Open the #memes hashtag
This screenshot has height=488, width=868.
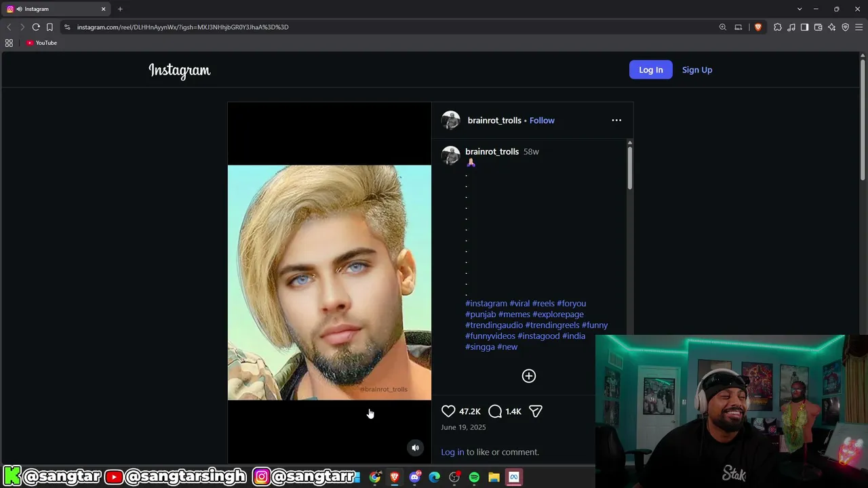pos(514,314)
